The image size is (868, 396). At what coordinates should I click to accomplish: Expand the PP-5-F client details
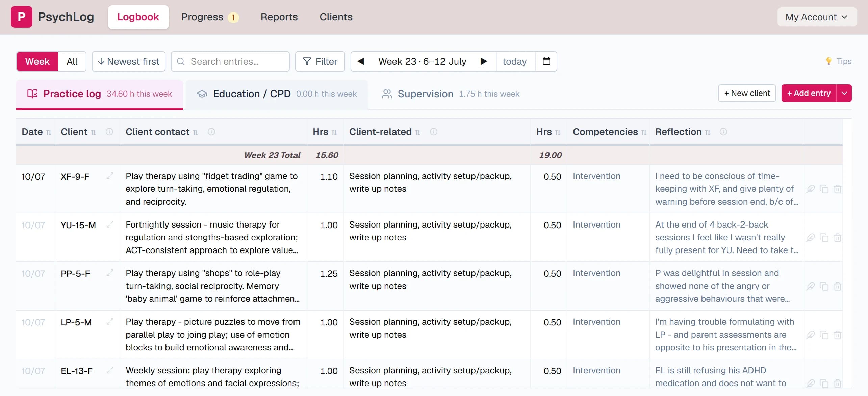tap(110, 273)
